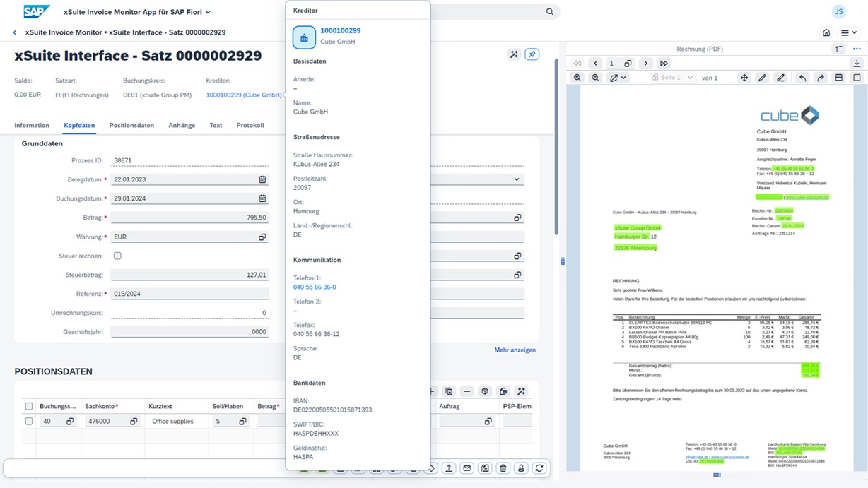Open the Seite 1 page dropdown
This screenshot has height=488, width=868.
[x=673, y=78]
